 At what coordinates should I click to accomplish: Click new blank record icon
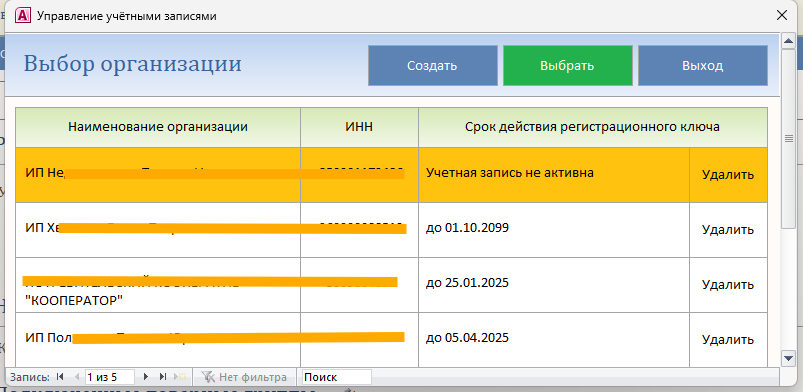180,377
